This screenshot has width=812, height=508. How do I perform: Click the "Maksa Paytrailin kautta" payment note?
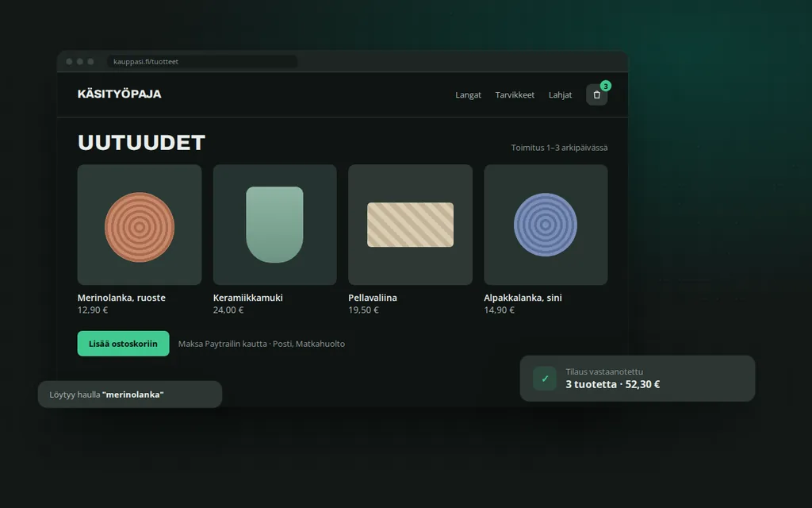point(262,344)
